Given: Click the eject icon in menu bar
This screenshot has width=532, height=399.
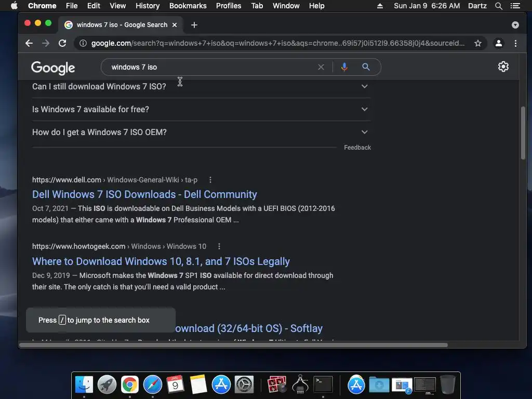Looking at the screenshot, I should [x=380, y=6].
